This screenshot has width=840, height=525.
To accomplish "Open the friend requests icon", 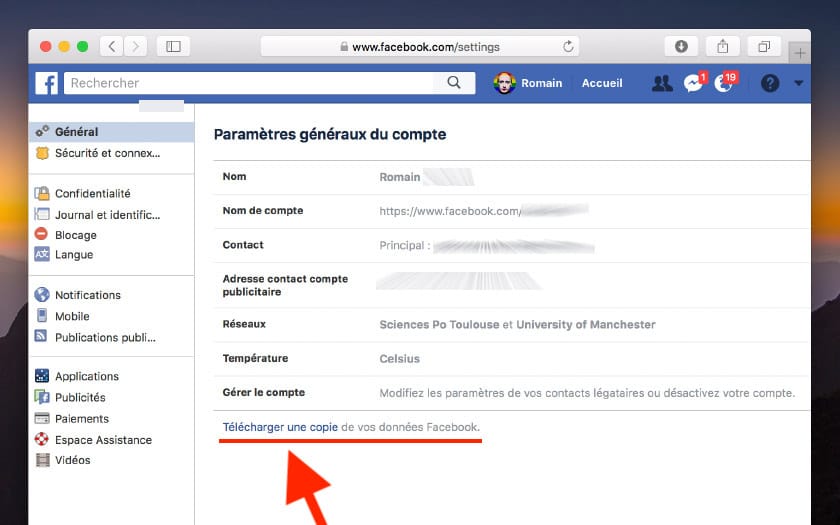I will [662, 83].
